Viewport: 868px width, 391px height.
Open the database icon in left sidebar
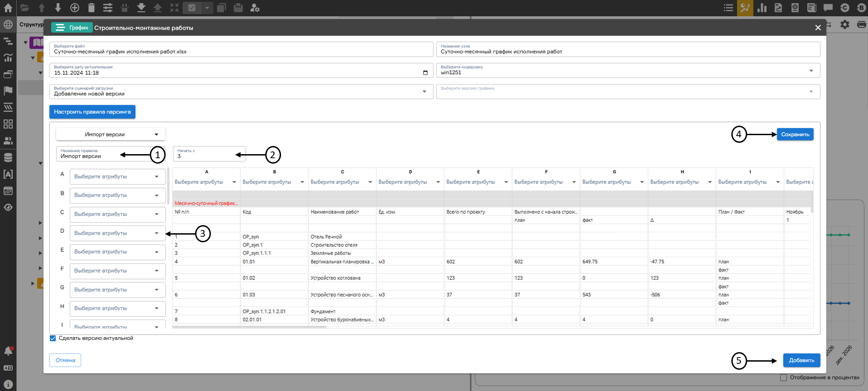coord(8,157)
